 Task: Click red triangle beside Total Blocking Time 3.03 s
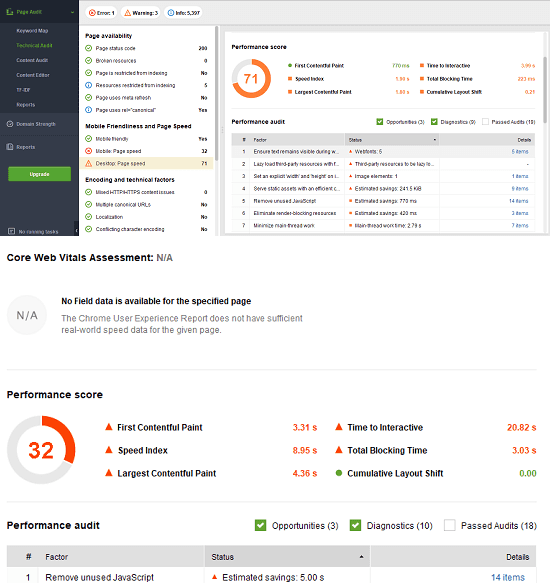pos(339,450)
